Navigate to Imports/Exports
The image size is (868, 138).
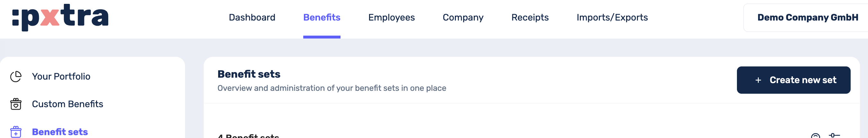tap(612, 18)
